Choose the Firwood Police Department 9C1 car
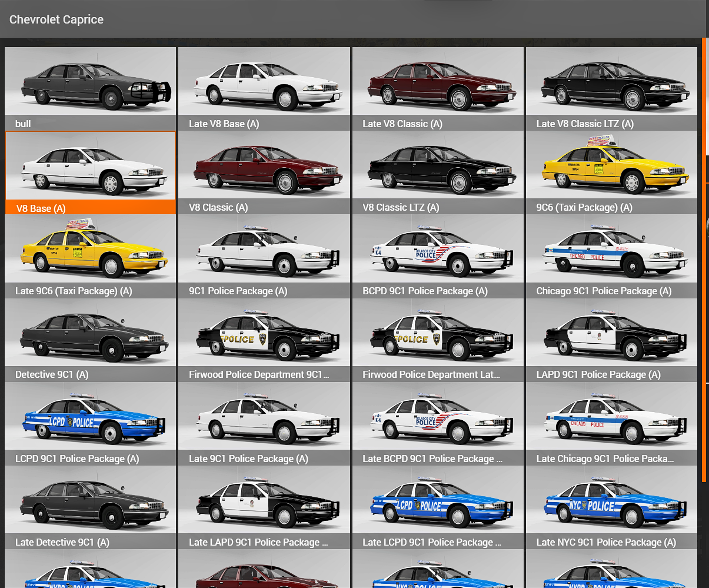The width and height of the screenshot is (709, 588). (264, 340)
